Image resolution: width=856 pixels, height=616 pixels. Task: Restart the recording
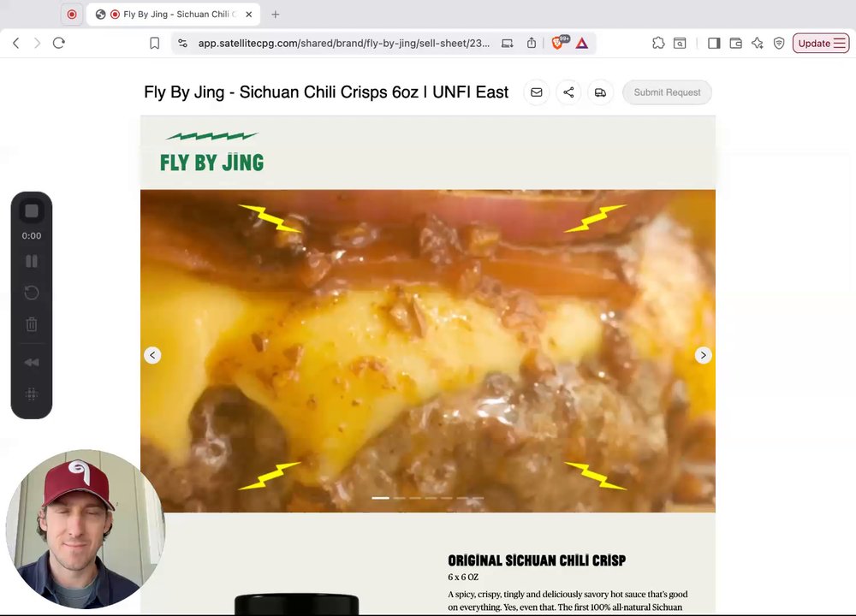click(x=32, y=293)
